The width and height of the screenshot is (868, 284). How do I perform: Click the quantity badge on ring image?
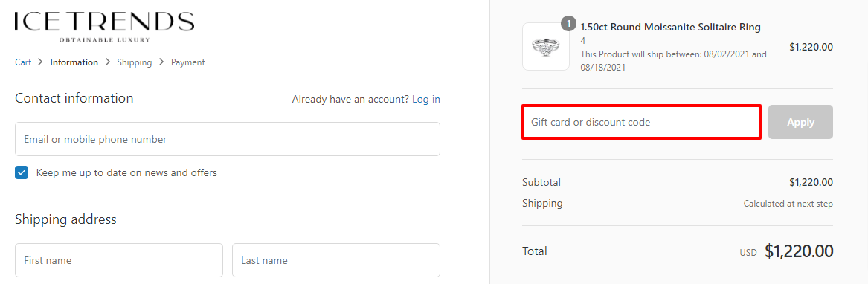(x=568, y=24)
